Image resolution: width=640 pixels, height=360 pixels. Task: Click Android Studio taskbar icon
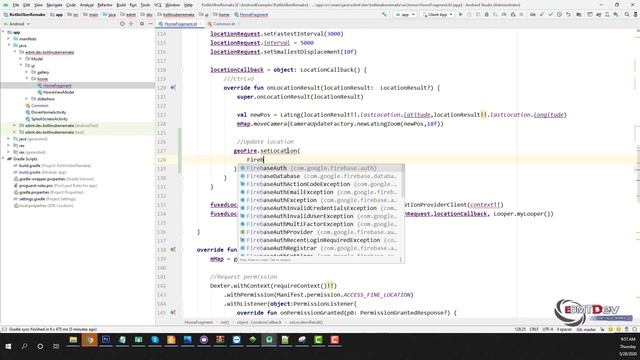click(269, 340)
